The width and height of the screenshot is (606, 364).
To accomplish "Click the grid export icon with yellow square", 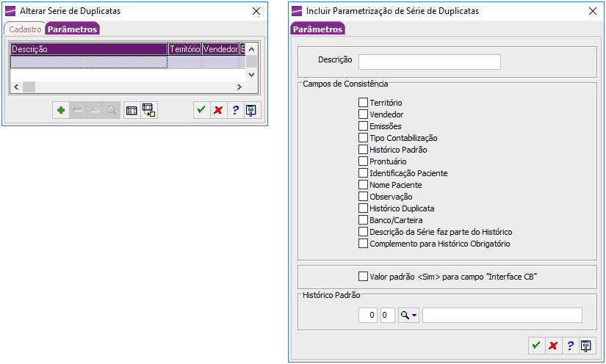I will 148,110.
